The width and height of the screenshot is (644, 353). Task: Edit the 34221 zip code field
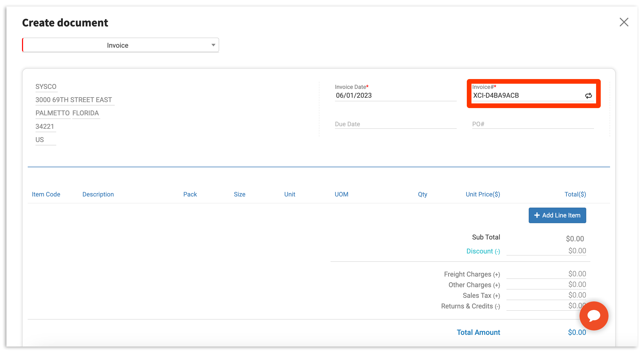point(45,126)
